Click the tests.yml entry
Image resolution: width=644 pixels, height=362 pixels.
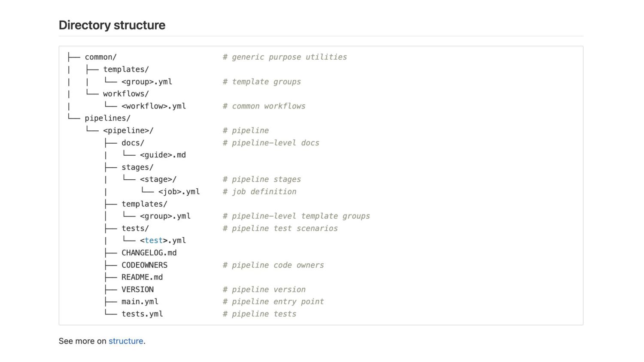(142, 314)
